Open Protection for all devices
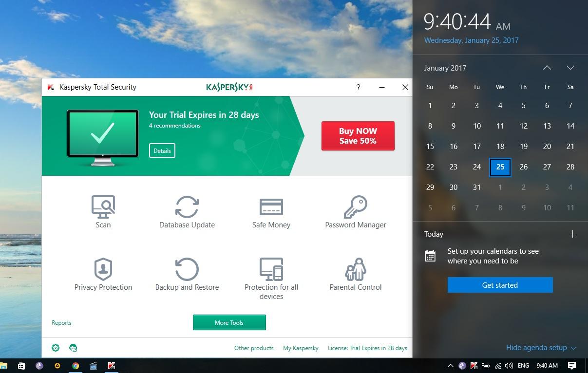 tap(271, 279)
